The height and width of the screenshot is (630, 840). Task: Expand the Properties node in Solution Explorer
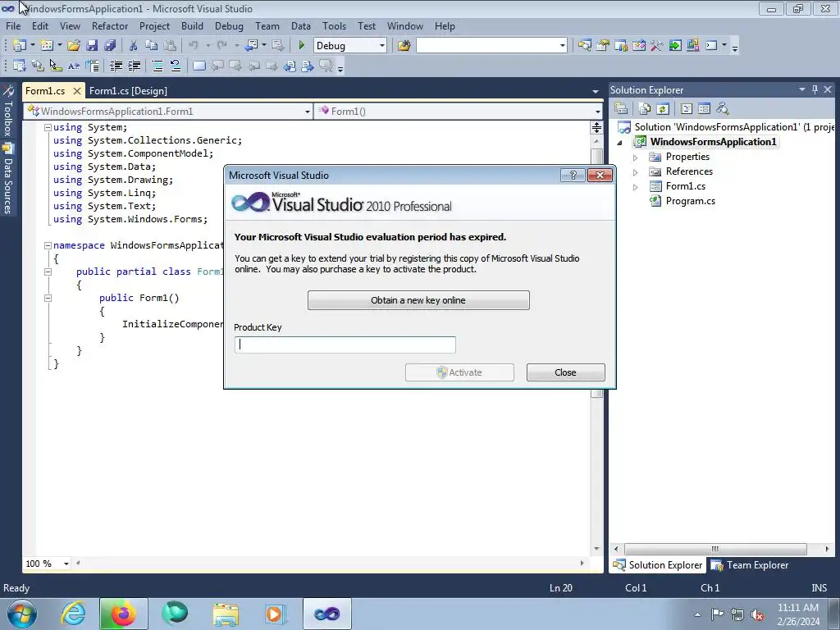tap(636, 157)
